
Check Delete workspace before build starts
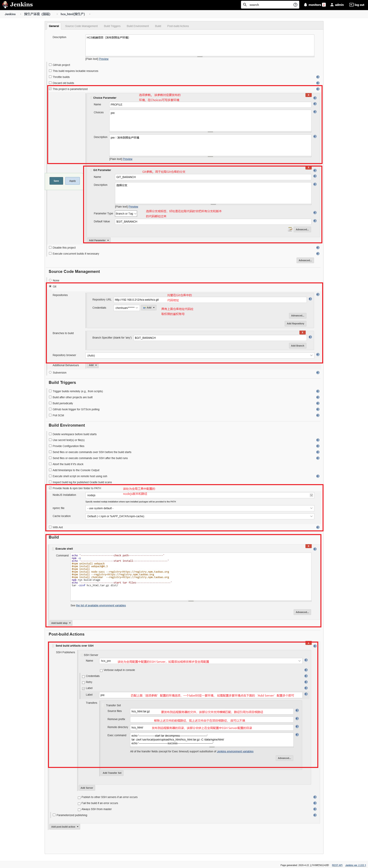tap(50, 434)
